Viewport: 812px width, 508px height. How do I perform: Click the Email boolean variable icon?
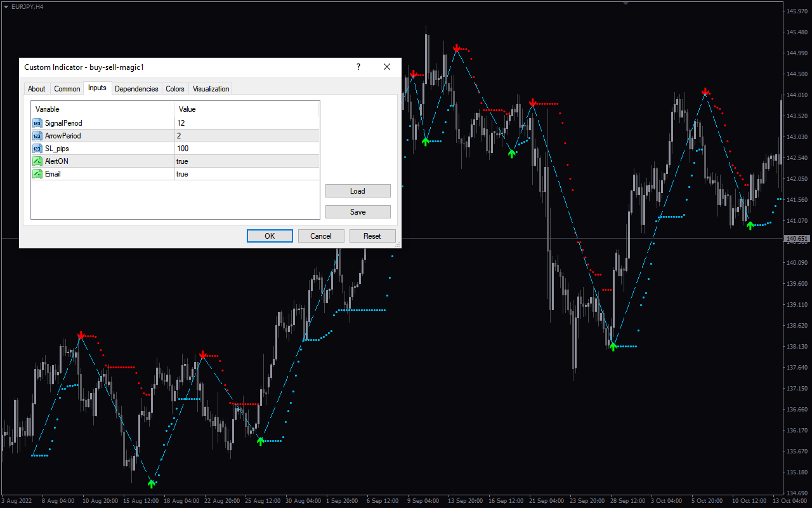(37, 174)
